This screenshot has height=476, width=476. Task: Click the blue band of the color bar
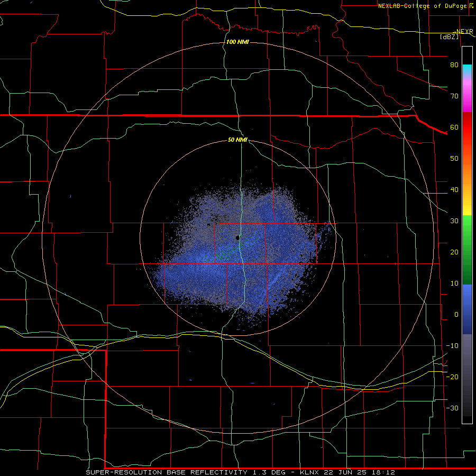(x=467, y=309)
